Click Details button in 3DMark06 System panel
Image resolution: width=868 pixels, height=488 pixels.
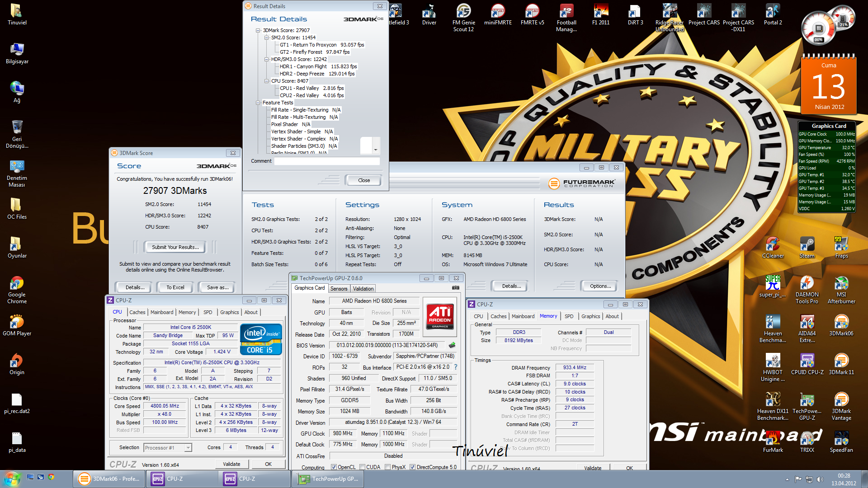511,286
